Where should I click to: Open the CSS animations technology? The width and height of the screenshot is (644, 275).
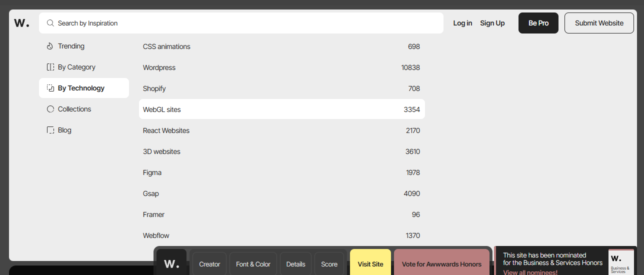(281, 46)
